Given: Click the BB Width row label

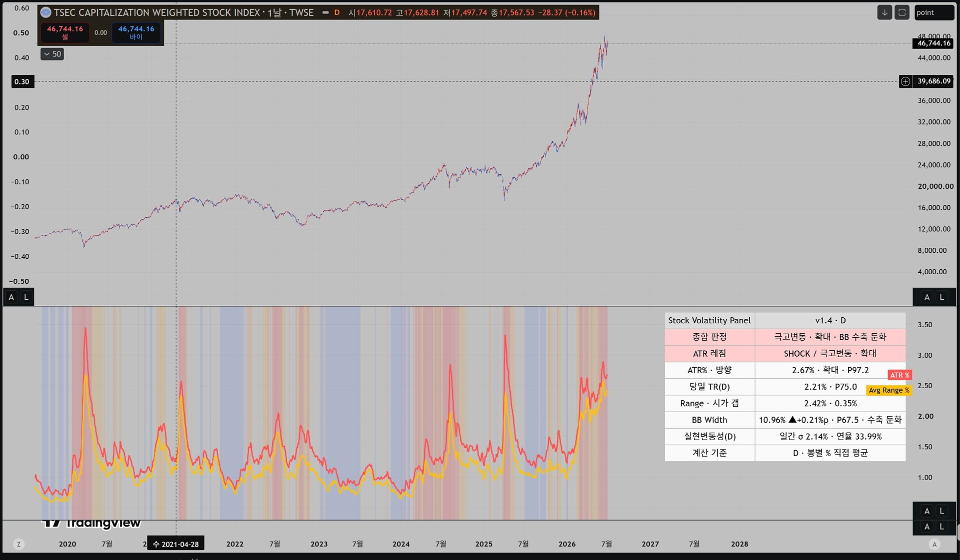Looking at the screenshot, I should [709, 420].
